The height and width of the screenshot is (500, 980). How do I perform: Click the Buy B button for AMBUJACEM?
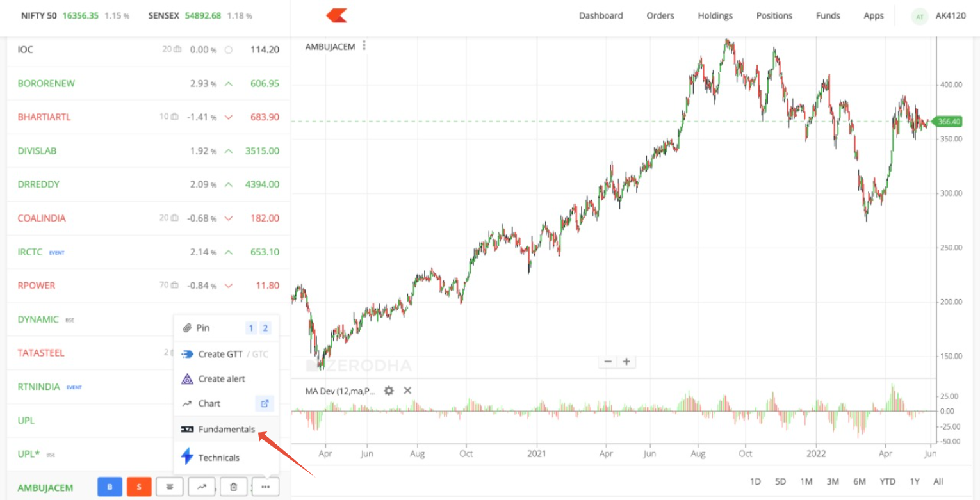point(110,487)
